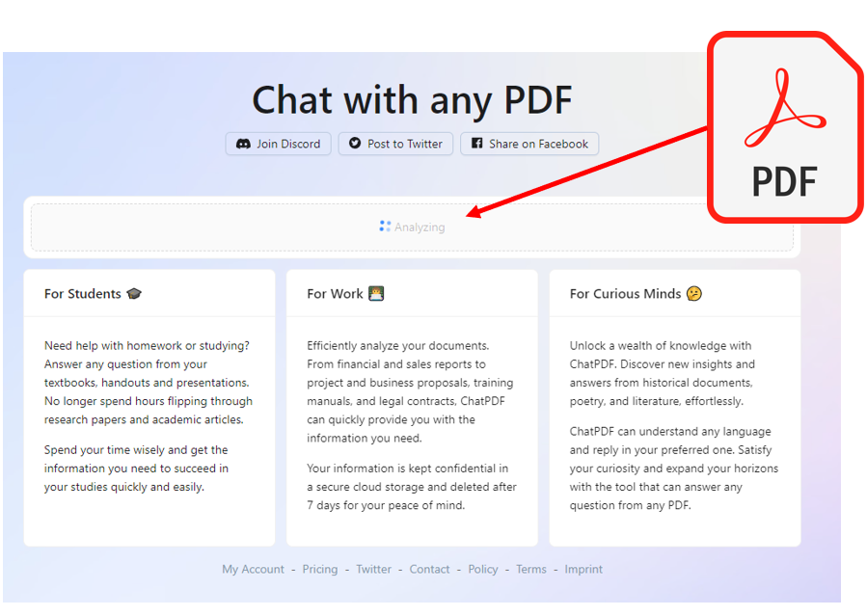Click the "Need help with homework or studying?" paragraph
Image resolution: width=867 pixels, height=616 pixels.
tap(149, 383)
